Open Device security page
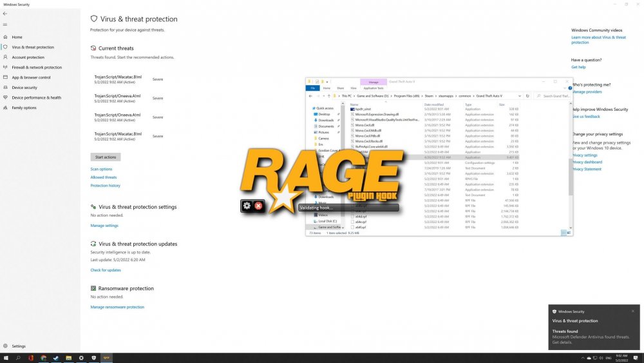The width and height of the screenshot is (644, 363). click(24, 88)
